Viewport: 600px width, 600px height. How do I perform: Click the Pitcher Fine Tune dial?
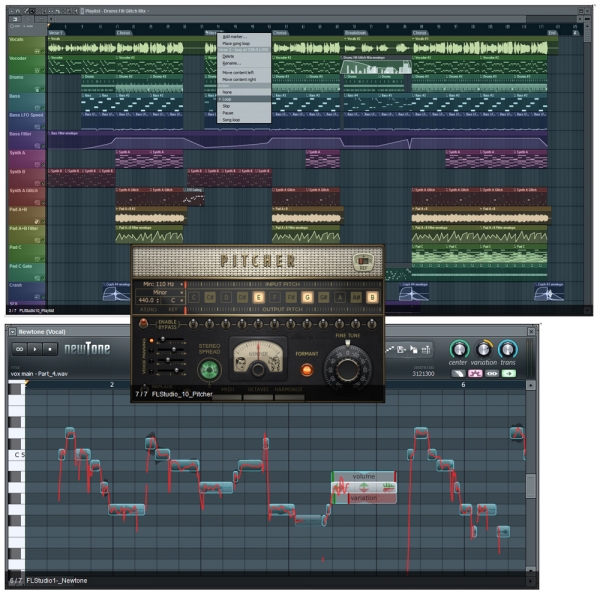(x=349, y=368)
